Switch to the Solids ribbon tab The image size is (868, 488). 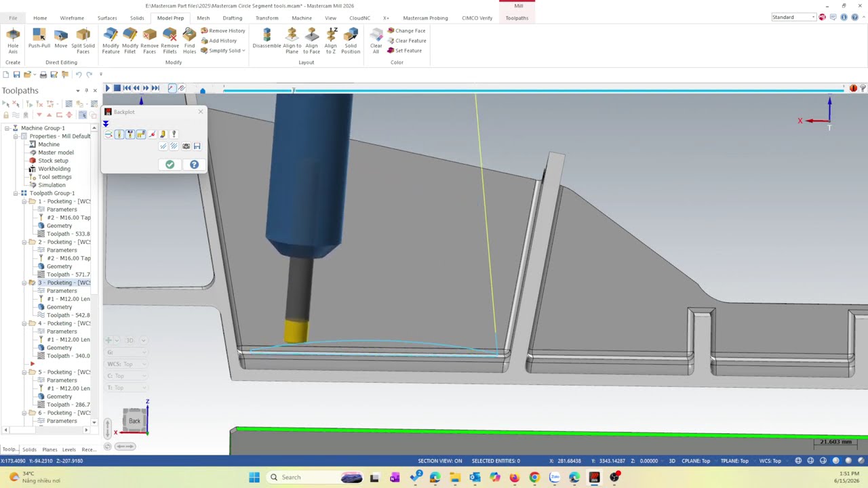(137, 18)
